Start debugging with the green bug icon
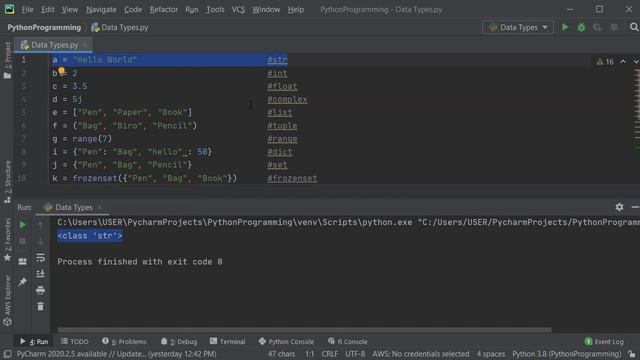The height and width of the screenshot is (360, 640). [x=581, y=27]
